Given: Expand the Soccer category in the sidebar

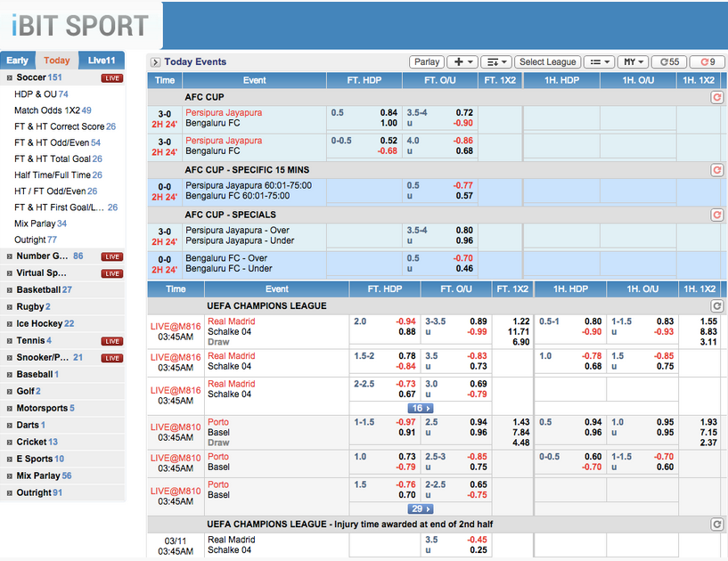Looking at the screenshot, I should (8, 77).
